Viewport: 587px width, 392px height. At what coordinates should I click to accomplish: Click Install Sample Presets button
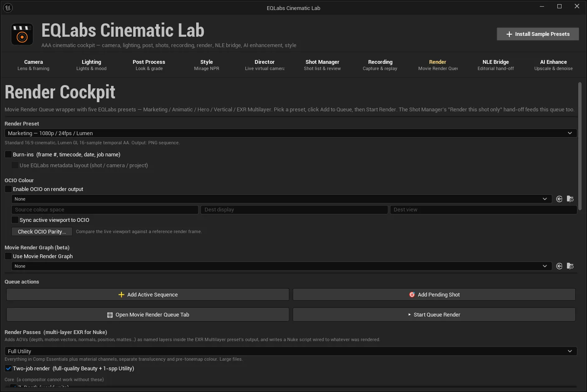pyautogui.click(x=538, y=34)
